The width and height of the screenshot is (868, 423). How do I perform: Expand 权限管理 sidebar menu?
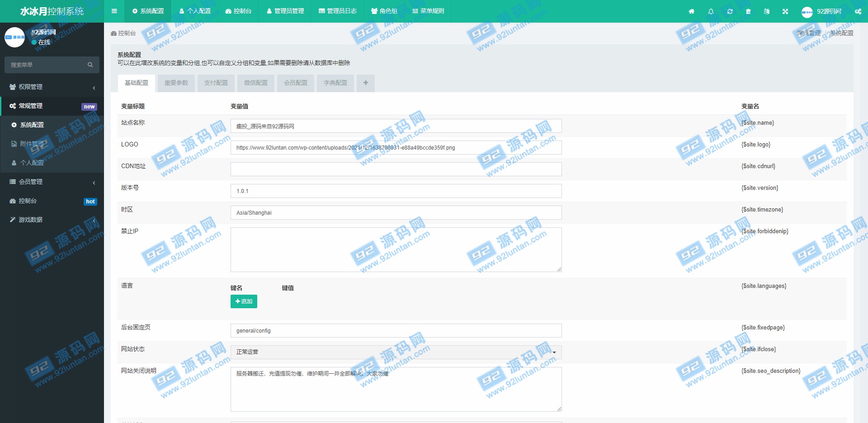pyautogui.click(x=52, y=87)
